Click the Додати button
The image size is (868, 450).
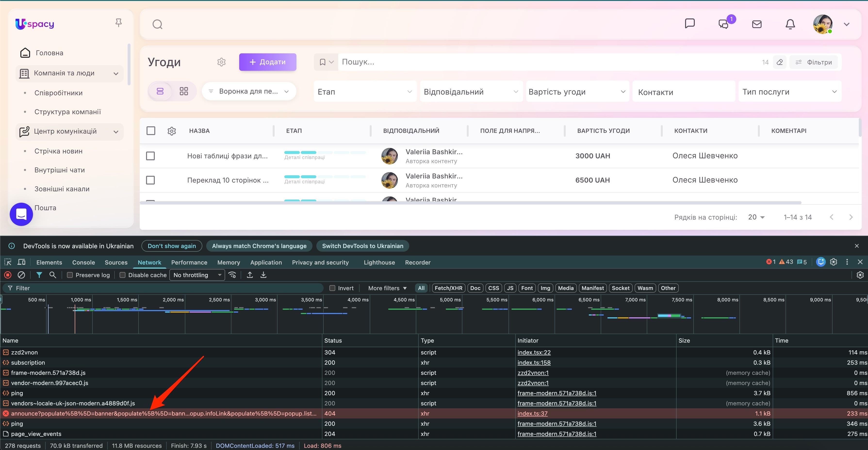(x=268, y=62)
